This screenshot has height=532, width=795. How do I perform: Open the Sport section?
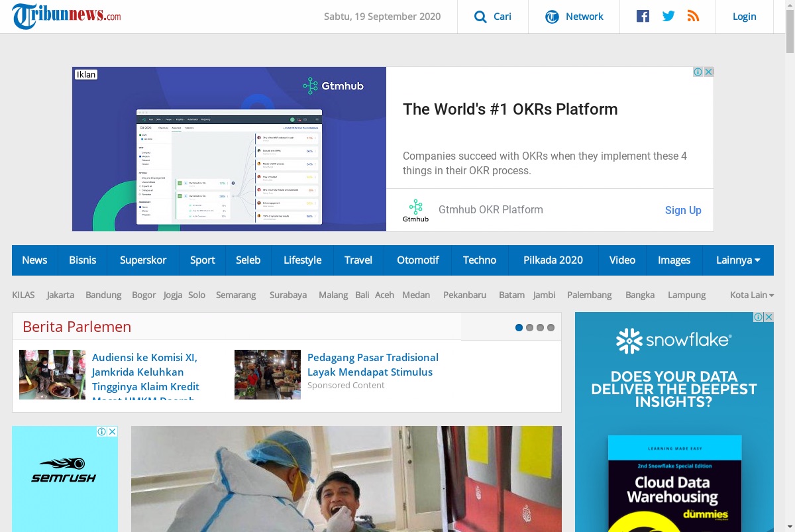click(203, 260)
